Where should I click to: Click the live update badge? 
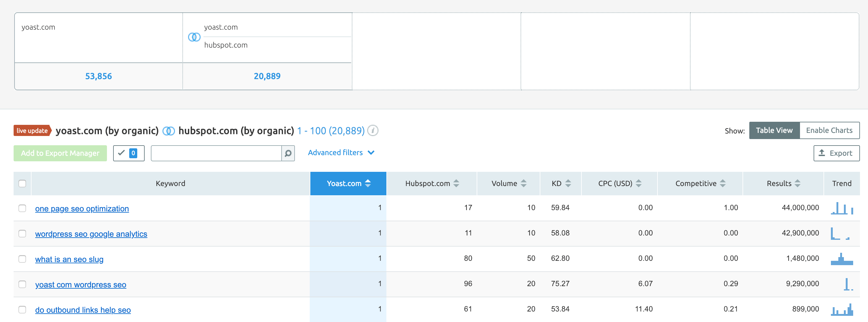tap(32, 131)
